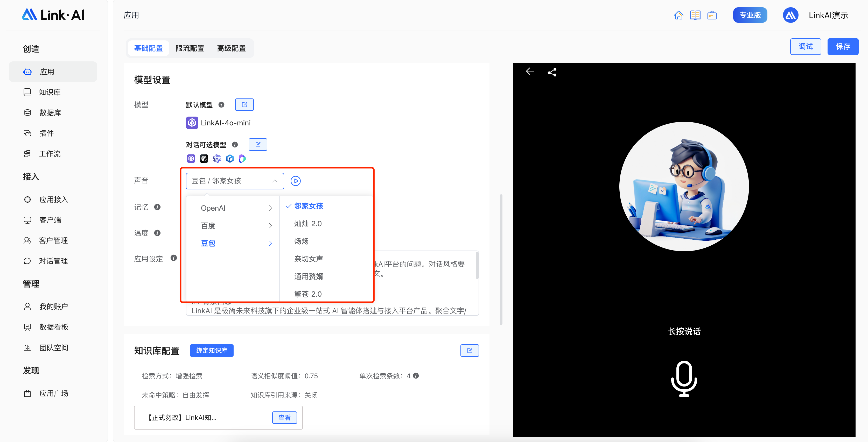Image resolution: width=868 pixels, height=442 pixels.
Task: Select the 通用赘婿 voice
Action: (x=326, y=276)
